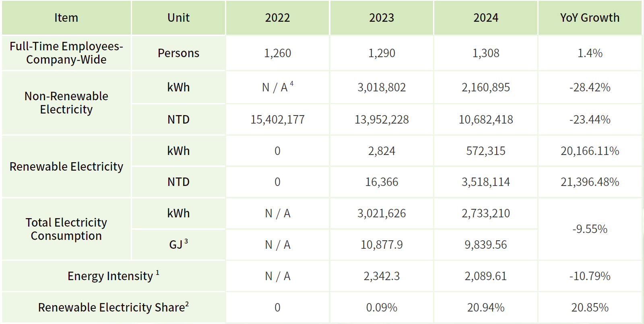
Task: Click the 2022 column header
Action: click(x=277, y=18)
